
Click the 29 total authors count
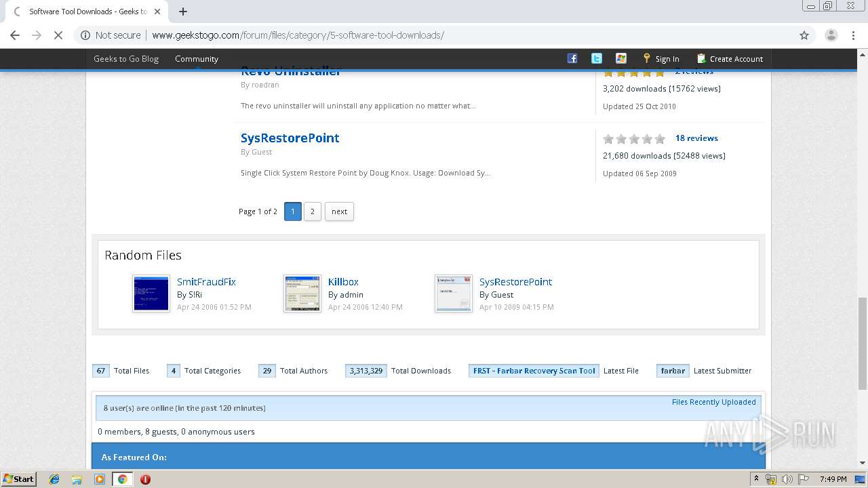[267, 371]
